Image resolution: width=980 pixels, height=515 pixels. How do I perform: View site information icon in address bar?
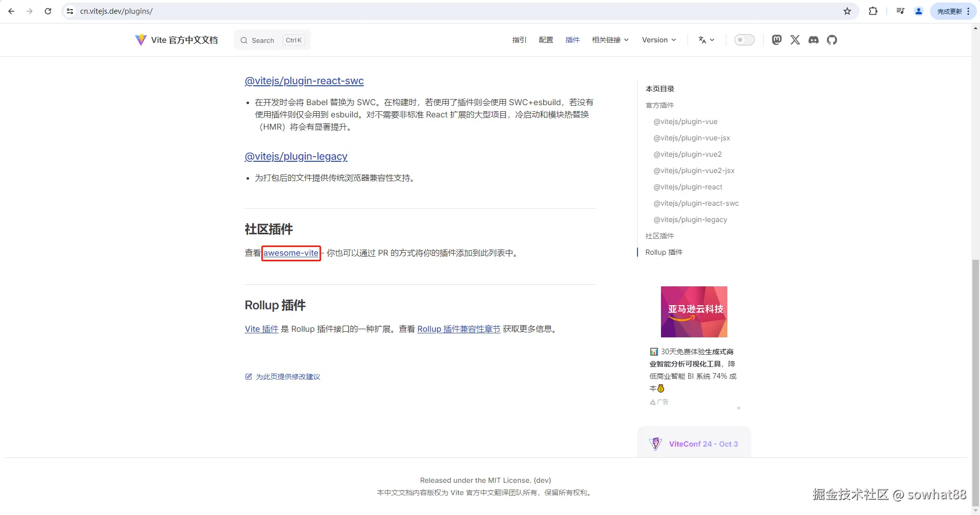click(x=70, y=11)
